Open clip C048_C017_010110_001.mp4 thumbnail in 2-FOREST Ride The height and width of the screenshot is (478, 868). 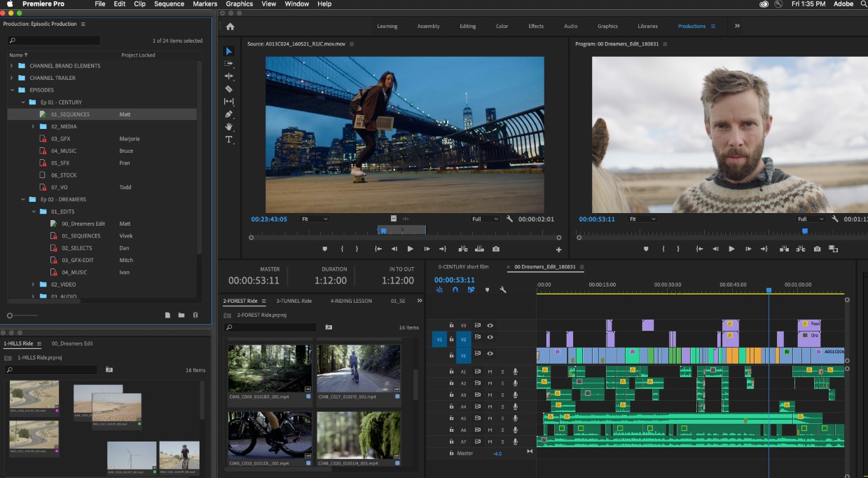click(358, 369)
